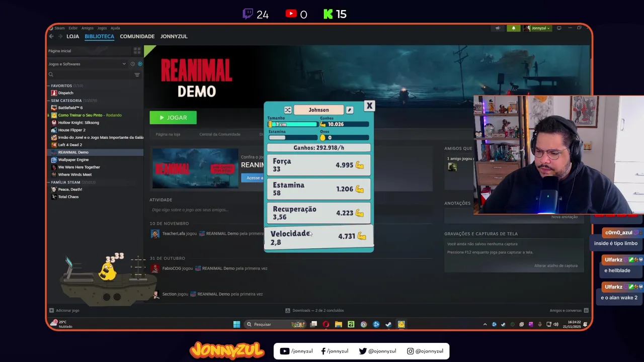This screenshot has width=644, height=362.
Task: Select Dispatch in library list
Action: click(x=65, y=93)
